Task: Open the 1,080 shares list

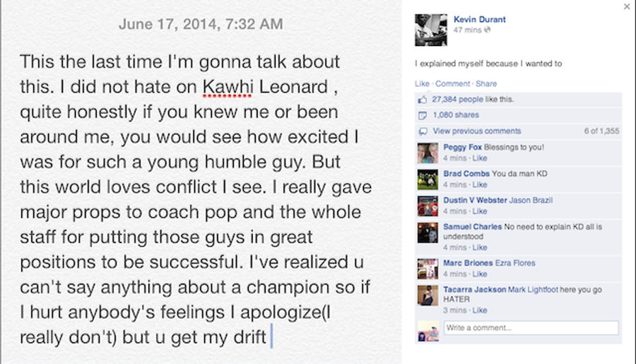Action: [x=456, y=115]
